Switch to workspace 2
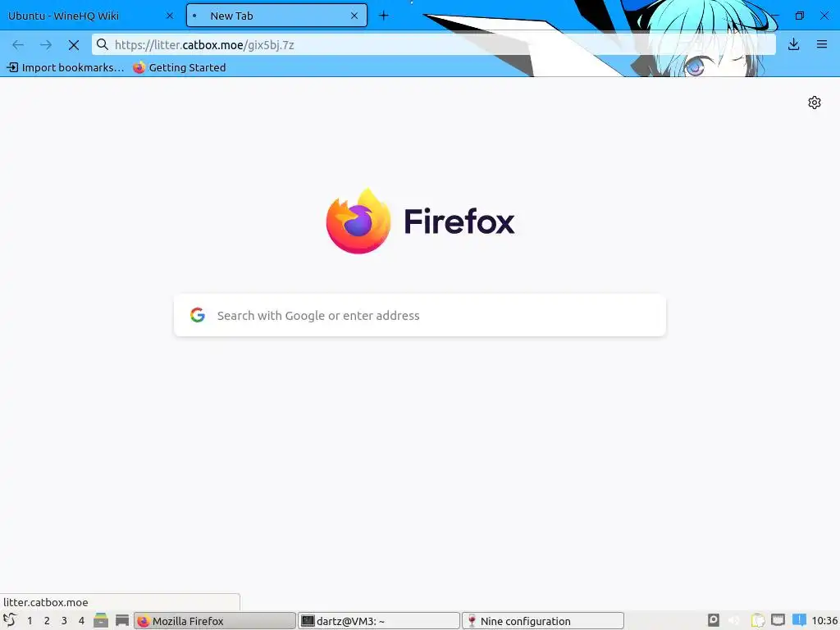 point(47,621)
